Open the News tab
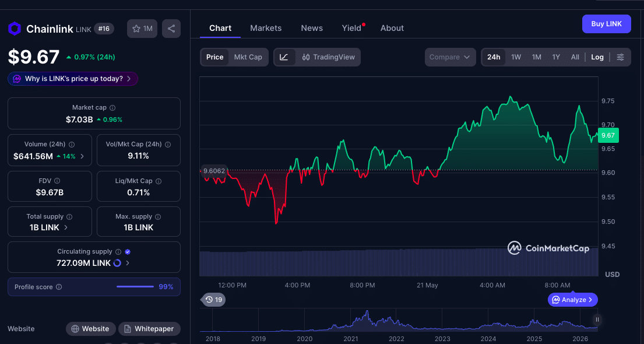 tap(312, 28)
